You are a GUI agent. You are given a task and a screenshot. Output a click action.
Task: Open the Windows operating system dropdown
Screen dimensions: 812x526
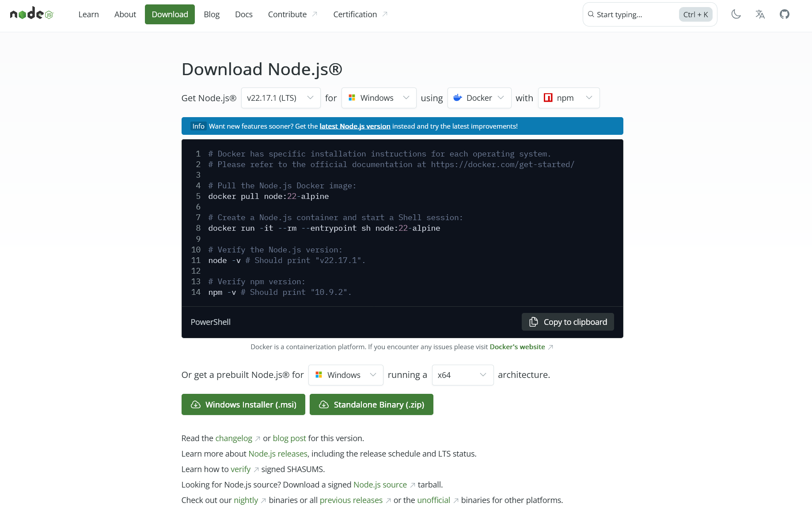[379, 98]
